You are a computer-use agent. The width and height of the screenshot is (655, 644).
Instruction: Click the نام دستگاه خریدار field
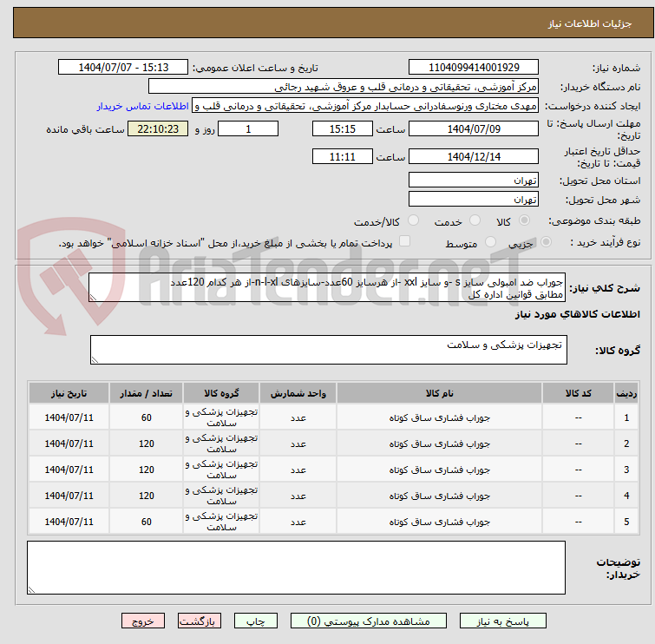pos(343,87)
